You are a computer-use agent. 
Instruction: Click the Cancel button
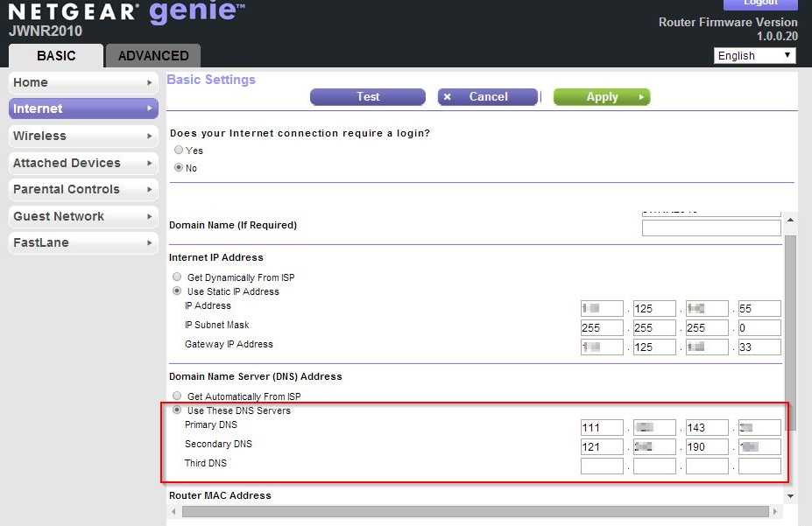[x=488, y=97]
